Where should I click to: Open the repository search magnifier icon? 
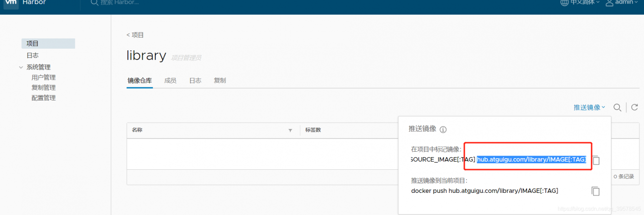[x=617, y=107]
